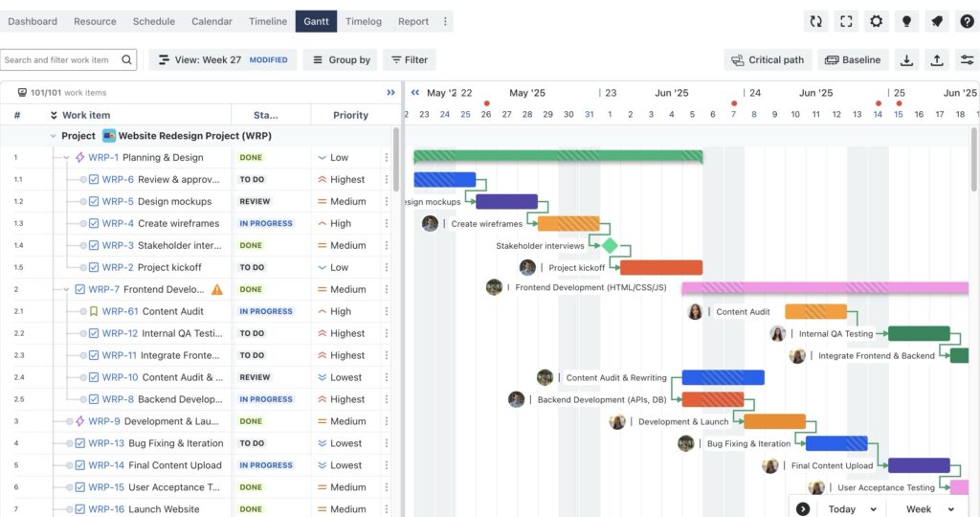
Task: Toggle the WRP-16 task checkbox icon
Action: coord(80,509)
